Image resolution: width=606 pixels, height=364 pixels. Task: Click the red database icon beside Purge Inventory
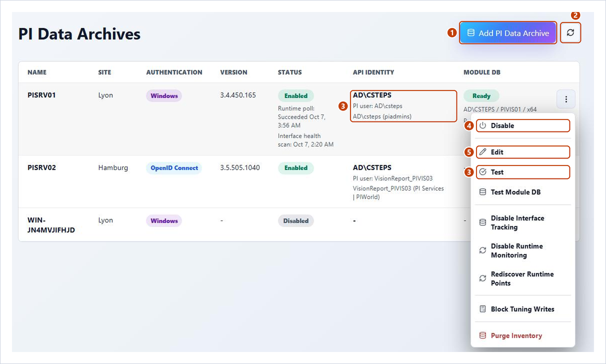[x=482, y=335]
